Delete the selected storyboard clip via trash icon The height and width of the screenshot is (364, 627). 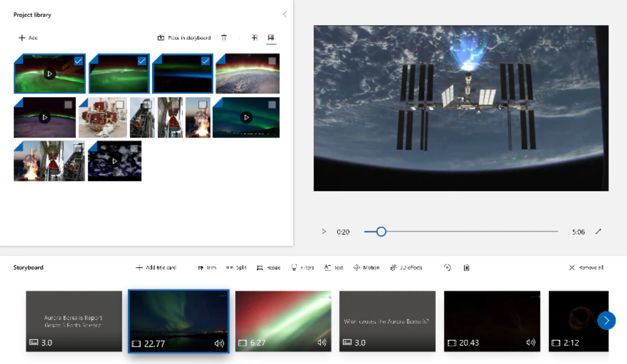[x=467, y=268]
